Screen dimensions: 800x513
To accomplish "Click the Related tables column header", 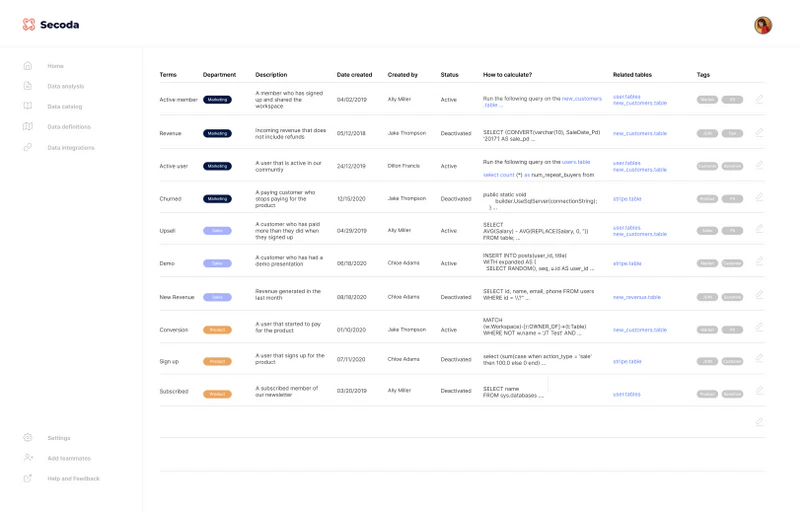I will 633,75.
